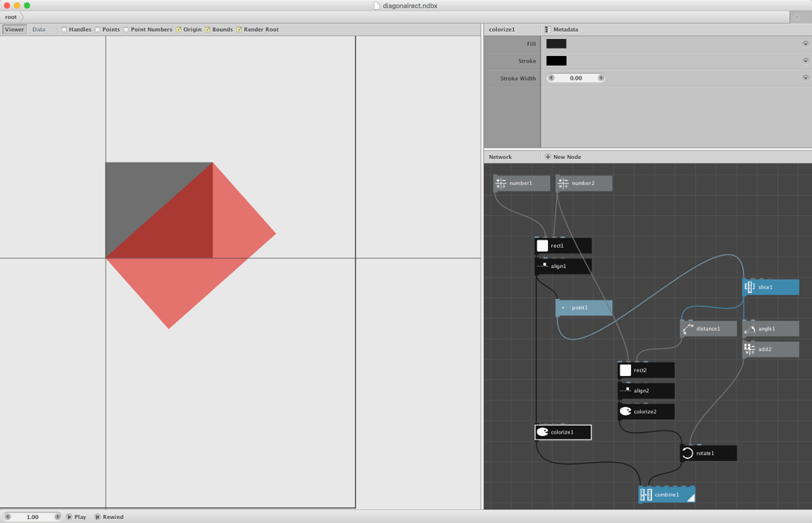Image resolution: width=812 pixels, height=523 pixels.
Task: Click the colorize2 palette icon
Action: point(625,412)
